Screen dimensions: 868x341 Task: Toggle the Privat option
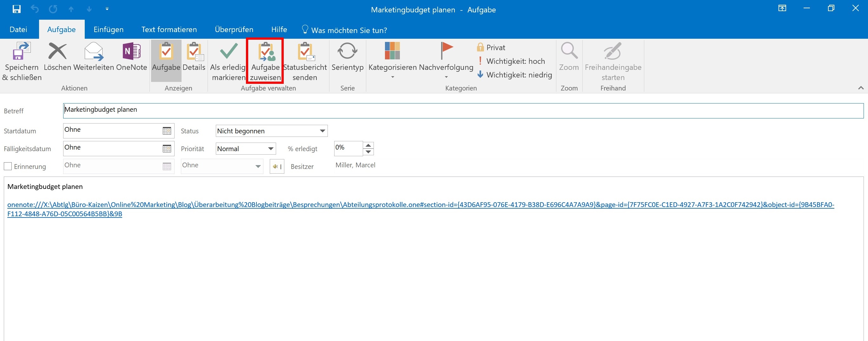pyautogui.click(x=491, y=47)
